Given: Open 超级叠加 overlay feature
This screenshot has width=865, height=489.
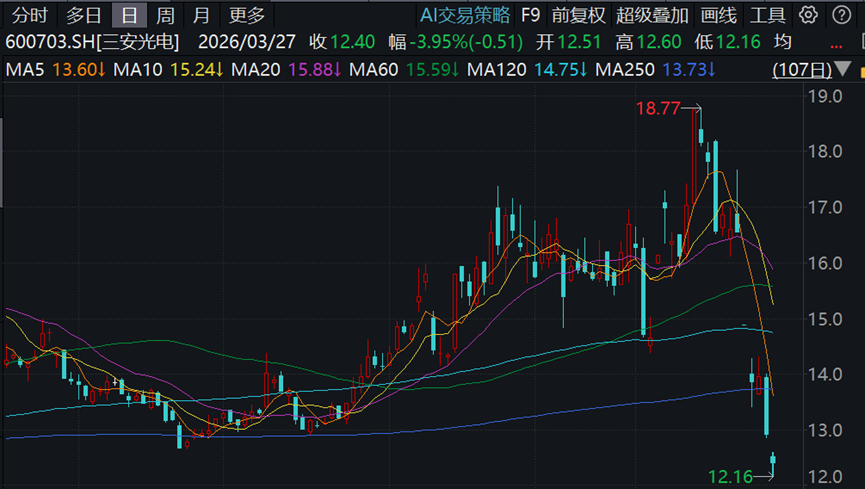Looking at the screenshot, I should point(652,15).
